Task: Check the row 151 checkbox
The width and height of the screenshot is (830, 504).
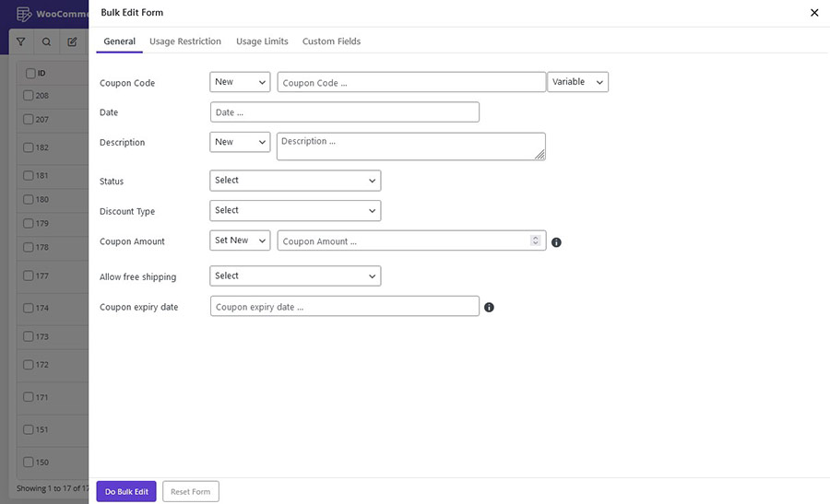Action: (x=28, y=429)
